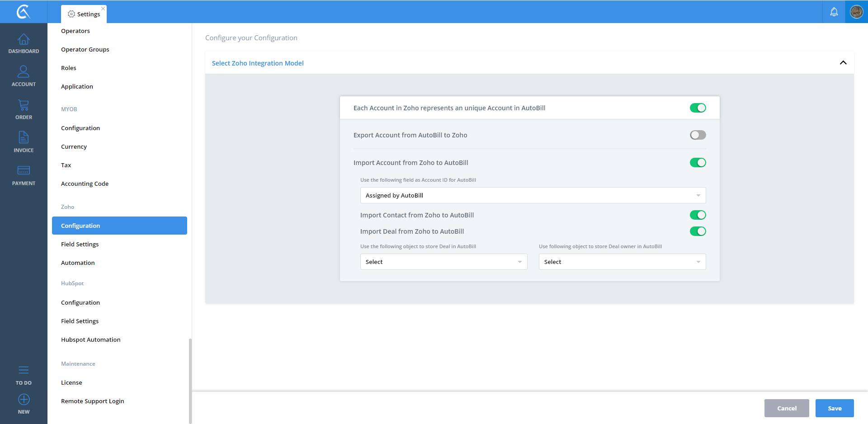Select Hubspot Automation in the sidebar
Screen dimensions: 868x424
(91, 339)
